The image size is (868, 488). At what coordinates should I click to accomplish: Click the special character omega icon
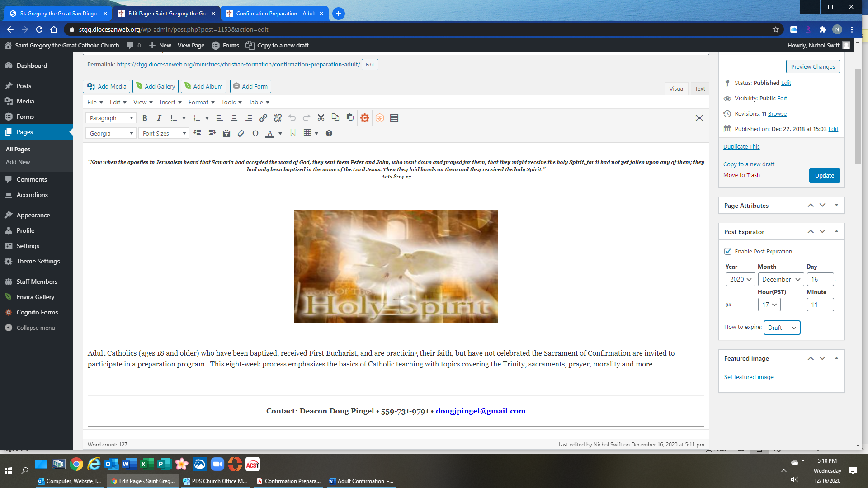point(255,133)
